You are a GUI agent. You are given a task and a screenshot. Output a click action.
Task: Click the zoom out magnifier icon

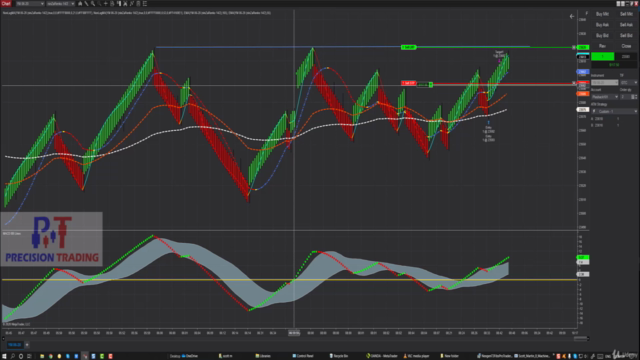(x=99, y=4)
